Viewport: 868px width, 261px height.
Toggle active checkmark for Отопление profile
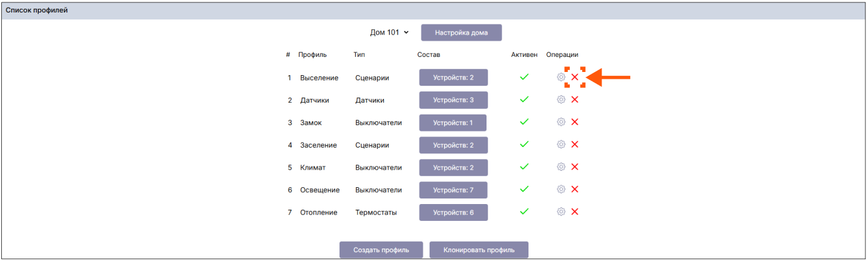click(524, 212)
